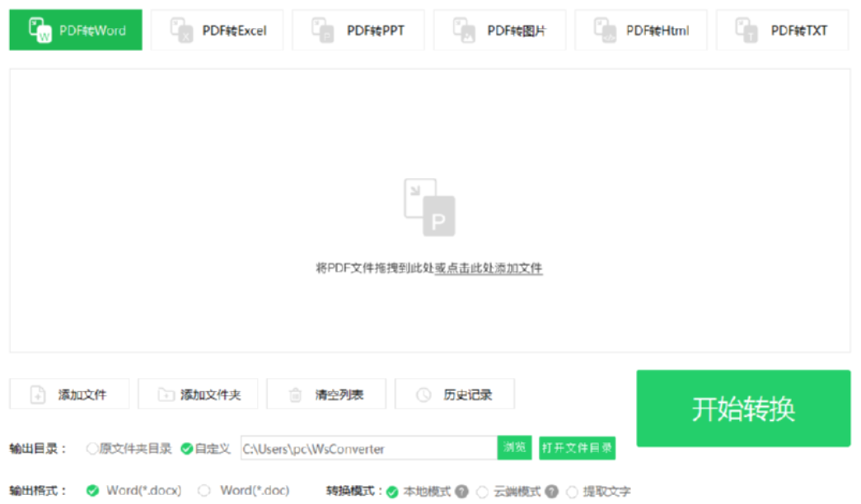
Task: Click the output path input field
Action: click(x=369, y=449)
